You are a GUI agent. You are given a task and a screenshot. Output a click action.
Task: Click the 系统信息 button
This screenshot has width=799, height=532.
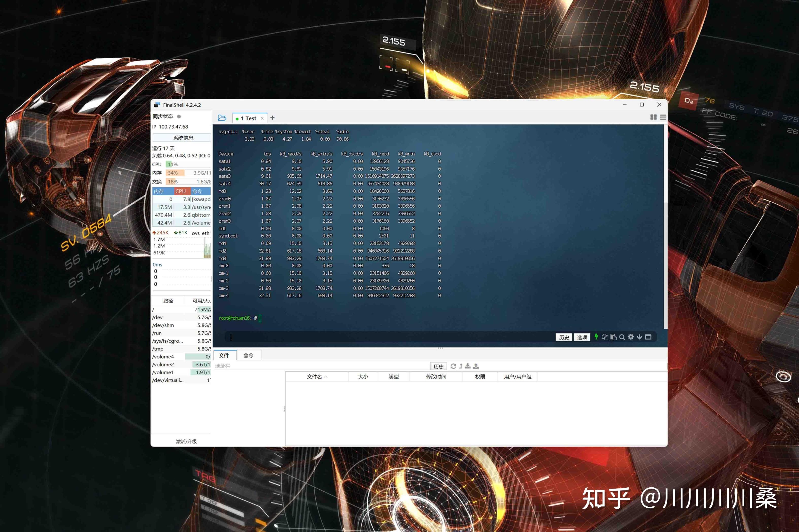tap(183, 138)
